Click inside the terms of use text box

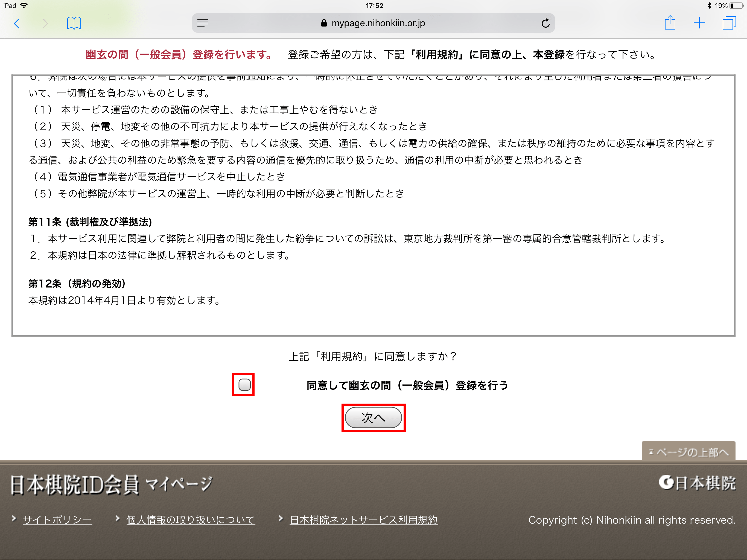[373, 206]
